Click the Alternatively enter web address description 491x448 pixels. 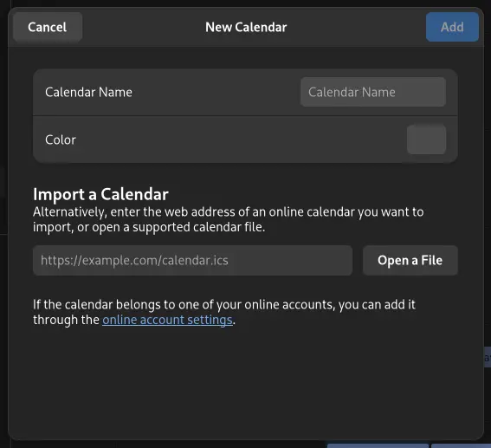[x=229, y=219]
